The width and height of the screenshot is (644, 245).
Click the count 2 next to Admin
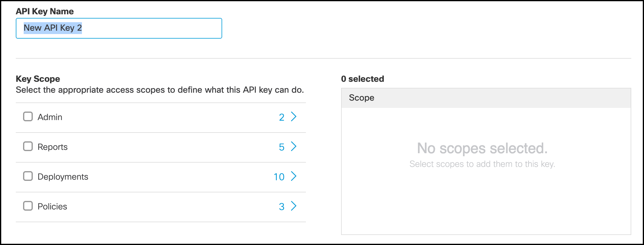point(281,117)
